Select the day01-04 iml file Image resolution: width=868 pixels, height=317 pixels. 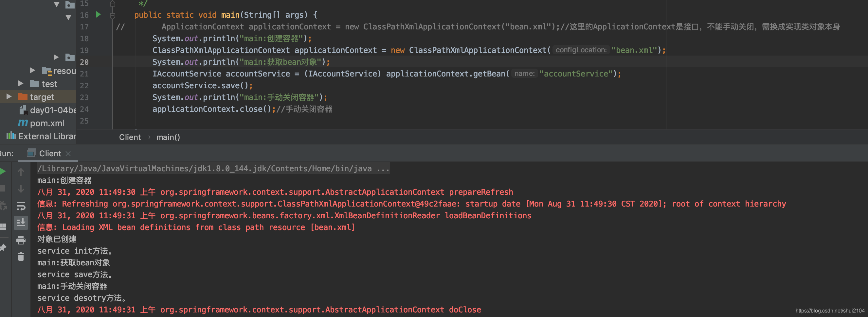click(x=53, y=110)
